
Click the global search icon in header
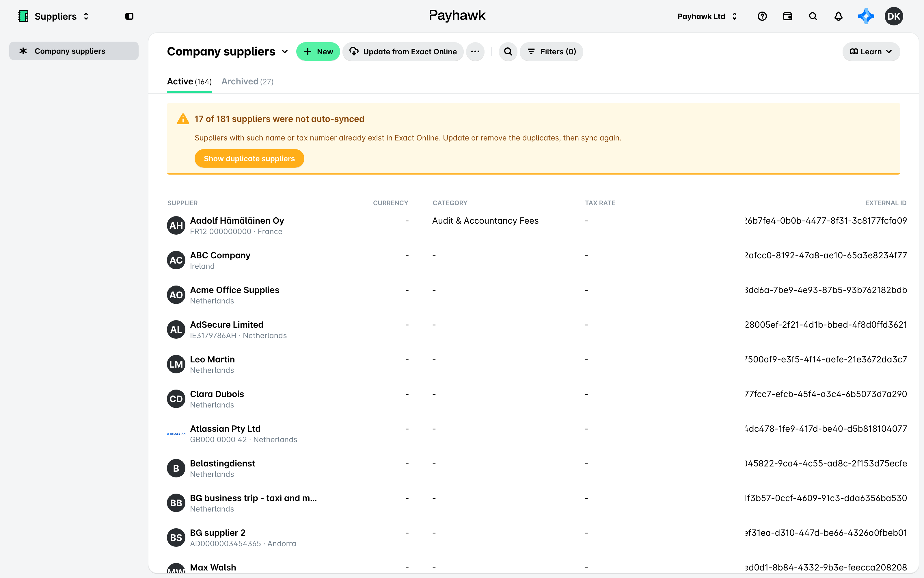click(x=813, y=16)
